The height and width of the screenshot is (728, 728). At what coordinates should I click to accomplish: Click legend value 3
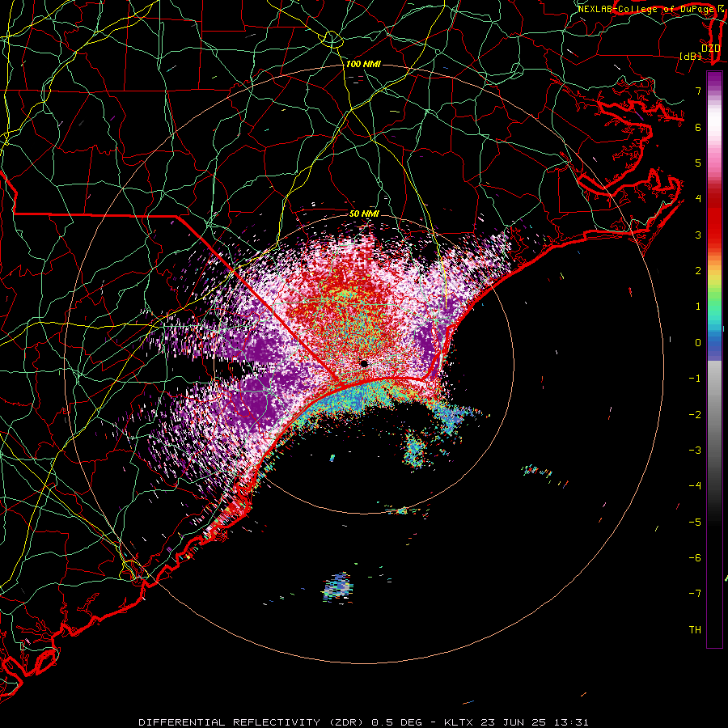(x=698, y=235)
